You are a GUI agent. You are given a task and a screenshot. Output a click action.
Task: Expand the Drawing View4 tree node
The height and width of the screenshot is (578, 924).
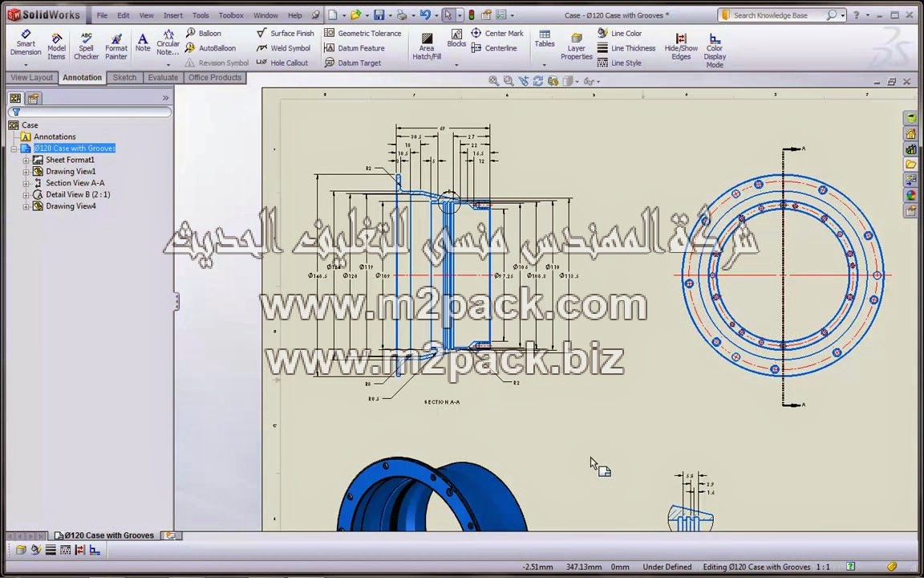pyautogui.click(x=26, y=206)
